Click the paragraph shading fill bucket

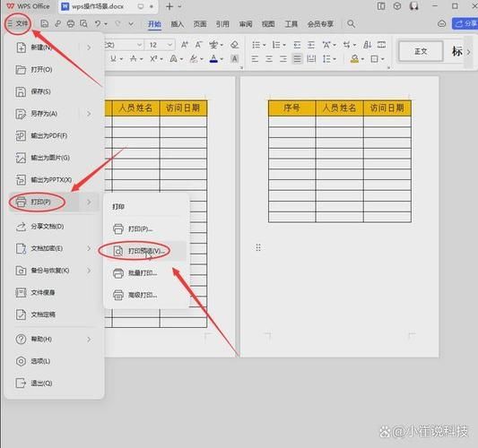pyautogui.click(x=354, y=59)
